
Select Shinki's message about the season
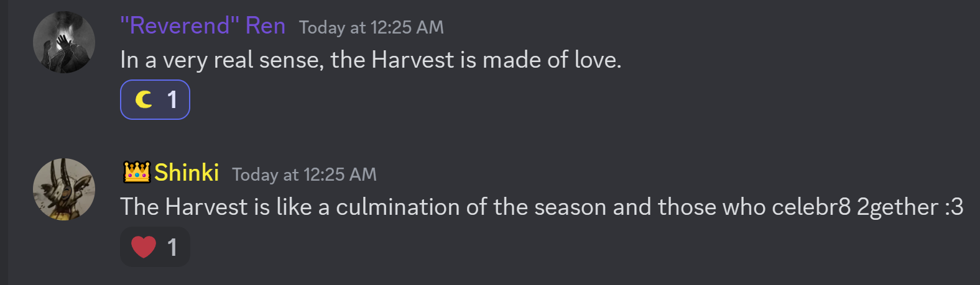541,207
